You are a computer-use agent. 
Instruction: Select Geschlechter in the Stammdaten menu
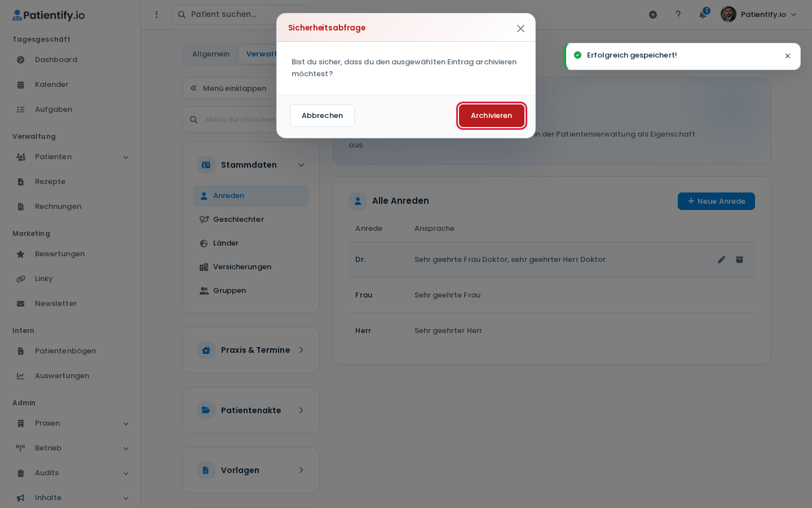251,220
